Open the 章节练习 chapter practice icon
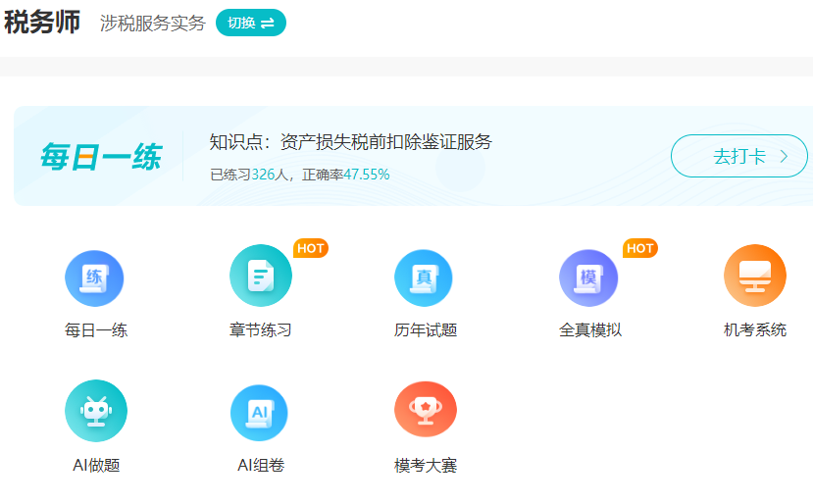The height and width of the screenshot is (504, 813). (260, 277)
